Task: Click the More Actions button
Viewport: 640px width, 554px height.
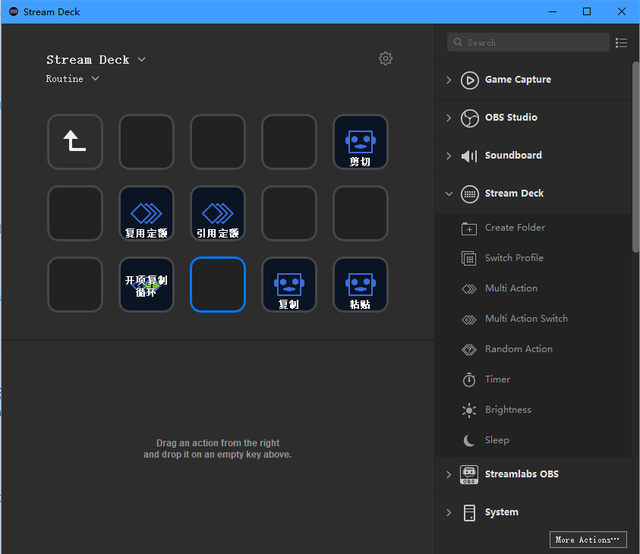Action: click(588, 540)
